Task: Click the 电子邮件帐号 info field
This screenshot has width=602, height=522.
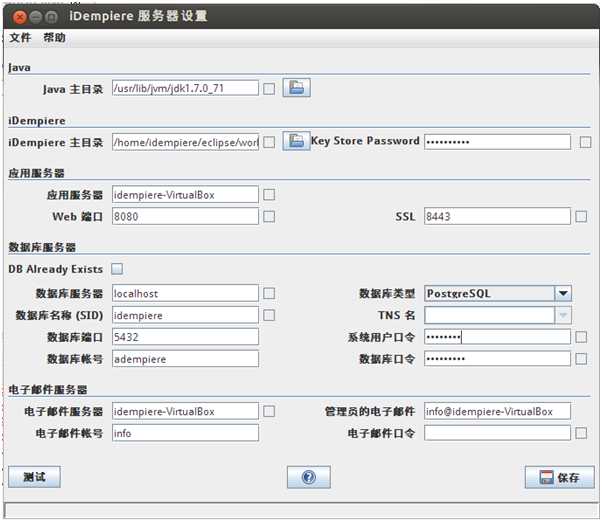Action: click(185, 433)
